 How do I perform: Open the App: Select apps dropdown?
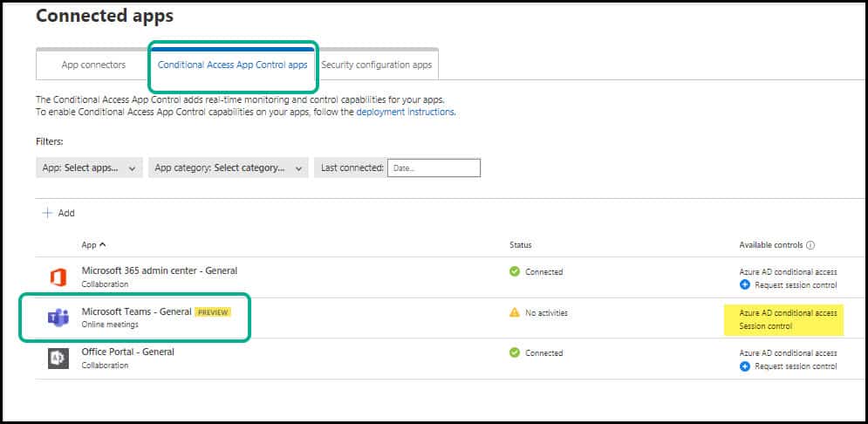click(89, 168)
